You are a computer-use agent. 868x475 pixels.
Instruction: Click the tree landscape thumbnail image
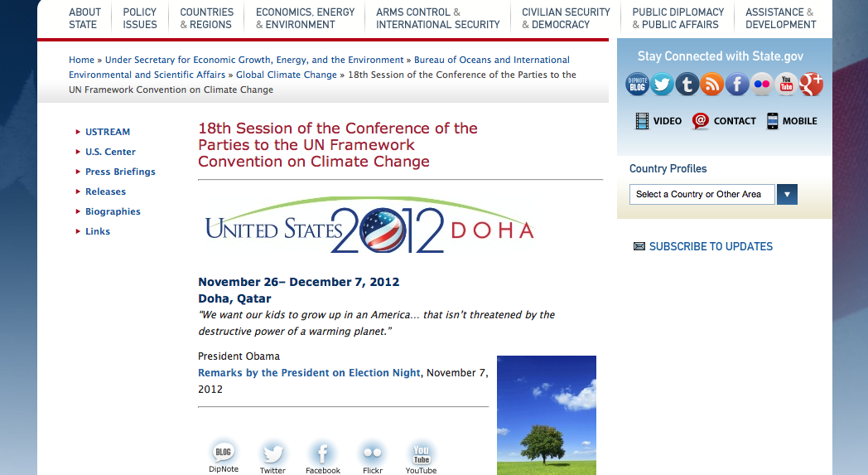[546, 414]
